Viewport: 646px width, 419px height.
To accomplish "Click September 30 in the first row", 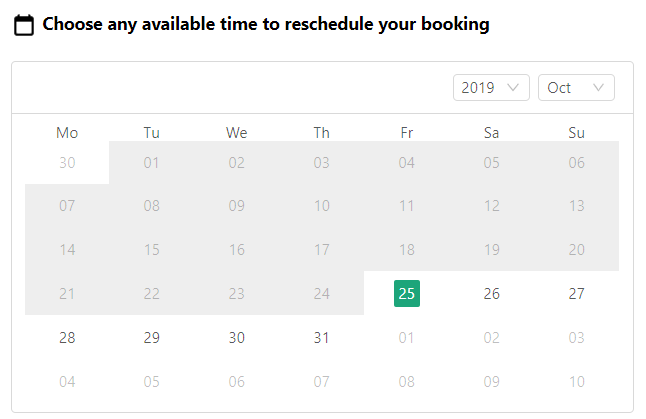I will pyautogui.click(x=67, y=163).
